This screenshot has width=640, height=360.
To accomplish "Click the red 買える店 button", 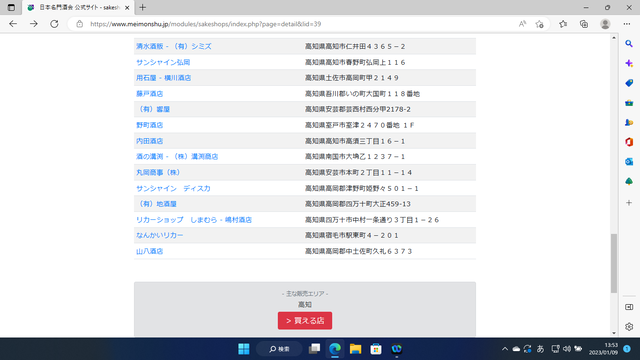I will tap(305, 321).
